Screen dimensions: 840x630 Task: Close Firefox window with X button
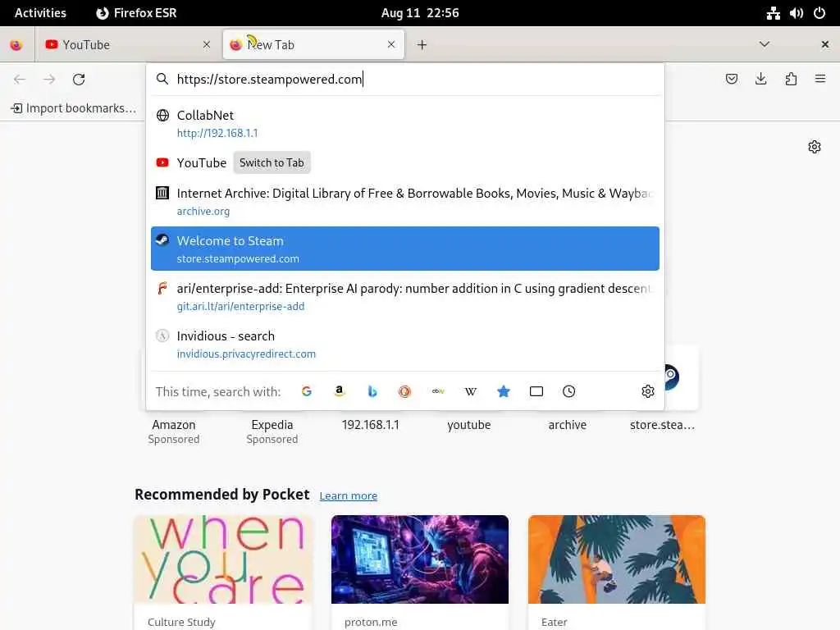click(825, 44)
